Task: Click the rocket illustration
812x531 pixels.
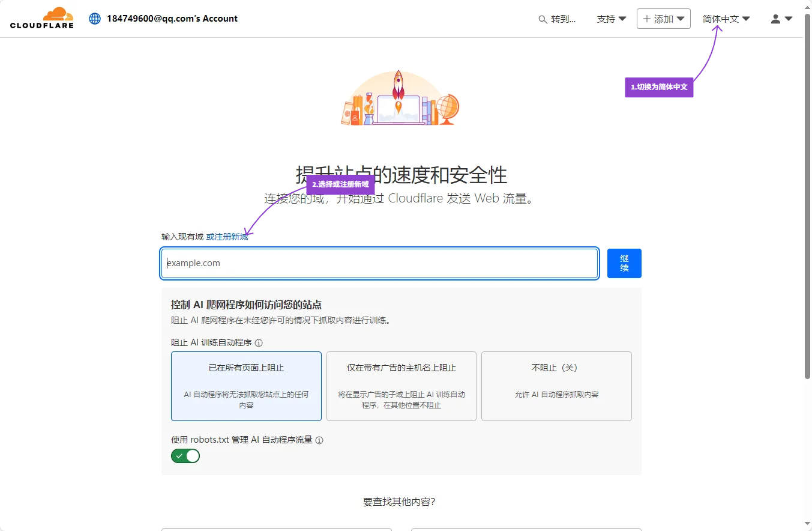Action: point(398,90)
